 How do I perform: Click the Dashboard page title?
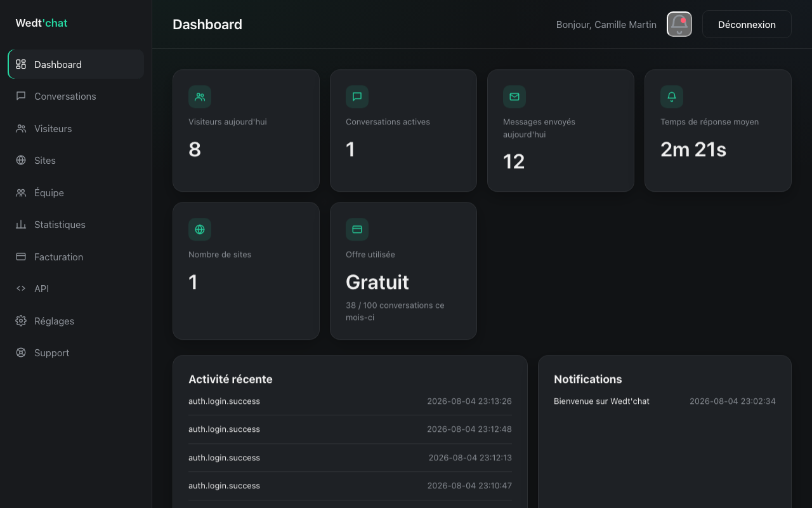(207, 24)
